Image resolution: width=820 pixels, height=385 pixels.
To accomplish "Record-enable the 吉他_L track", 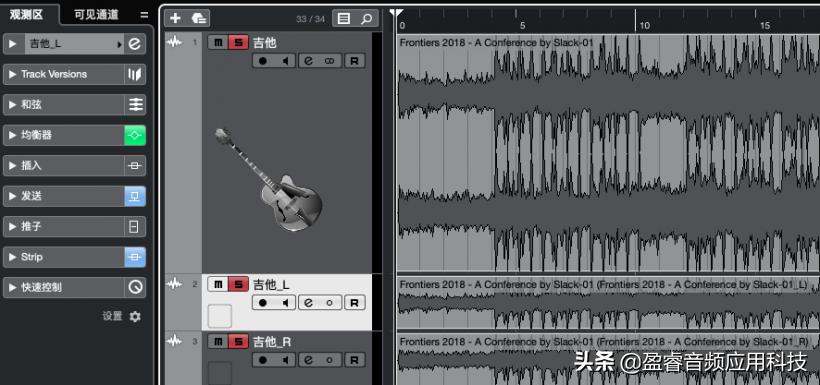I will (263, 303).
